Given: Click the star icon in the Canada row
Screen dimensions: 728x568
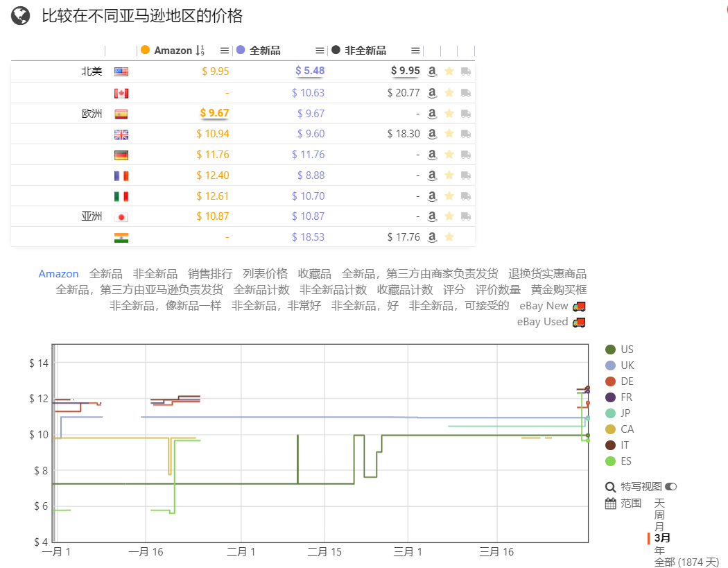Looking at the screenshot, I should point(449,92).
